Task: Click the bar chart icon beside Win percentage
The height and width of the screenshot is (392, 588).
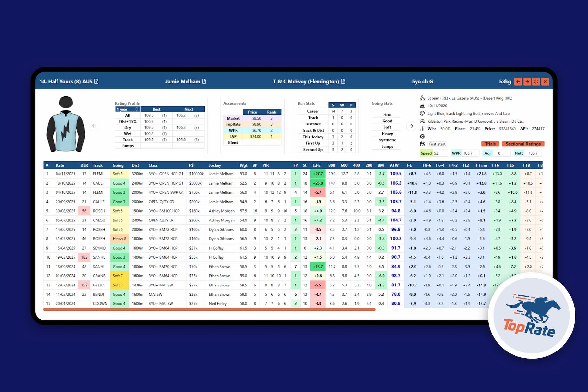Action: tap(422, 129)
